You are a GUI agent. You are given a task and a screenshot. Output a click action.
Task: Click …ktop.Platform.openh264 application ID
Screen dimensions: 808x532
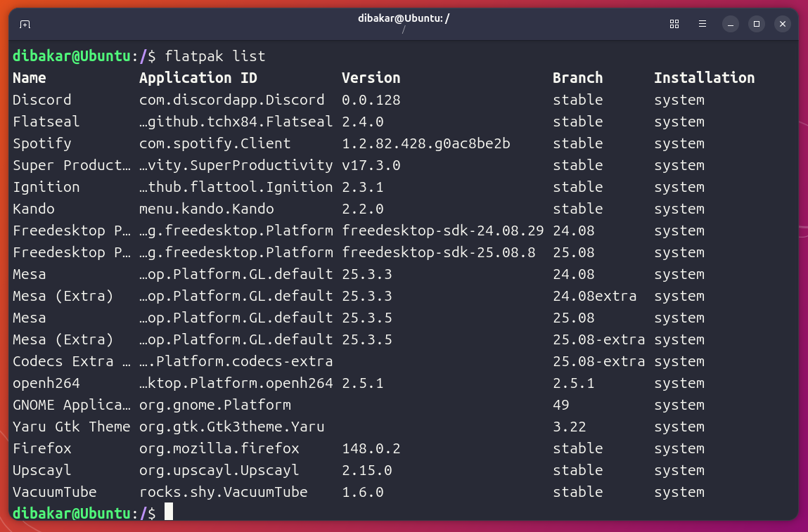(236, 383)
